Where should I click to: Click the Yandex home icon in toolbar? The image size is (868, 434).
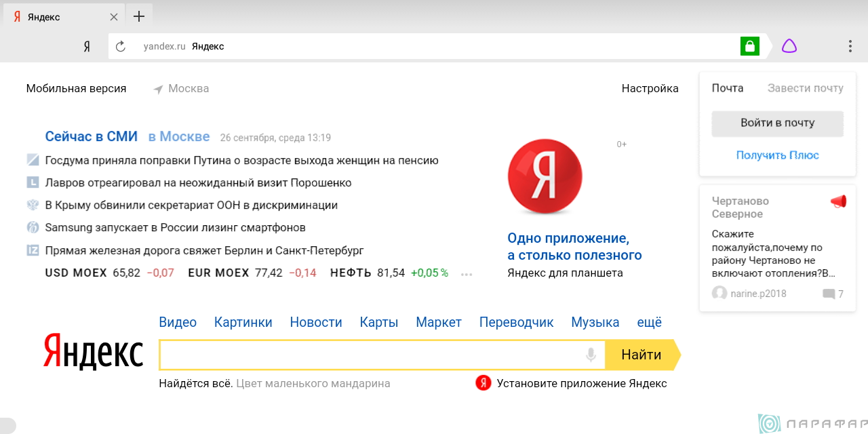pyautogui.click(x=87, y=46)
